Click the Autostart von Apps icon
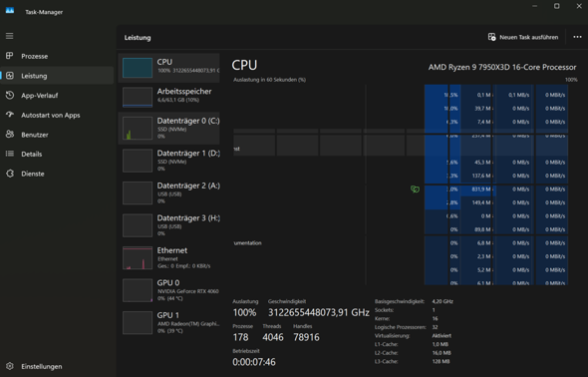Viewport: 588px width, 377px height. (10, 115)
